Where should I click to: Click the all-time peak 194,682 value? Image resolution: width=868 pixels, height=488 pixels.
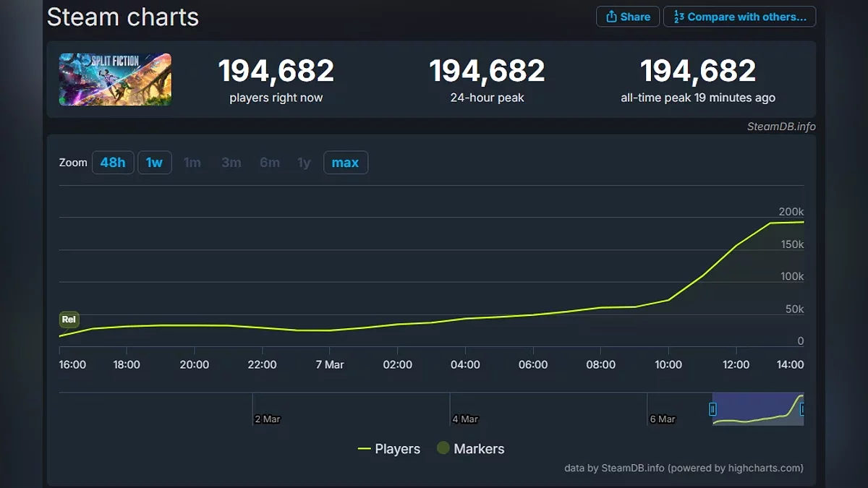click(698, 71)
